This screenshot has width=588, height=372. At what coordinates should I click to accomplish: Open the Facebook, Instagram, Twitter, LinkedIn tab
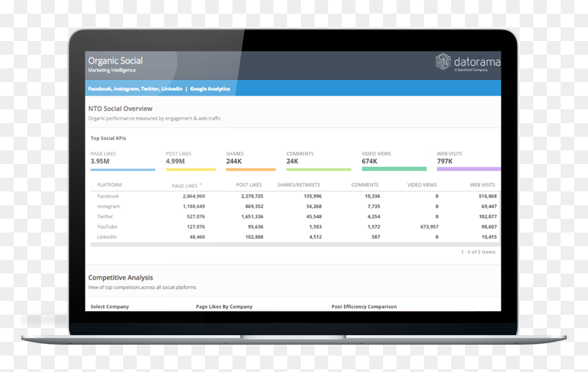[x=135, y=89]
